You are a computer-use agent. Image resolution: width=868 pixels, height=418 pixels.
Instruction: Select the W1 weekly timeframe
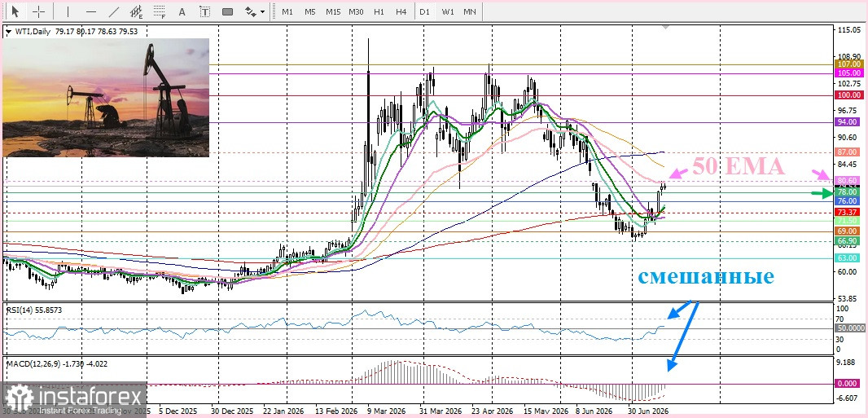(x=447, y=11)
